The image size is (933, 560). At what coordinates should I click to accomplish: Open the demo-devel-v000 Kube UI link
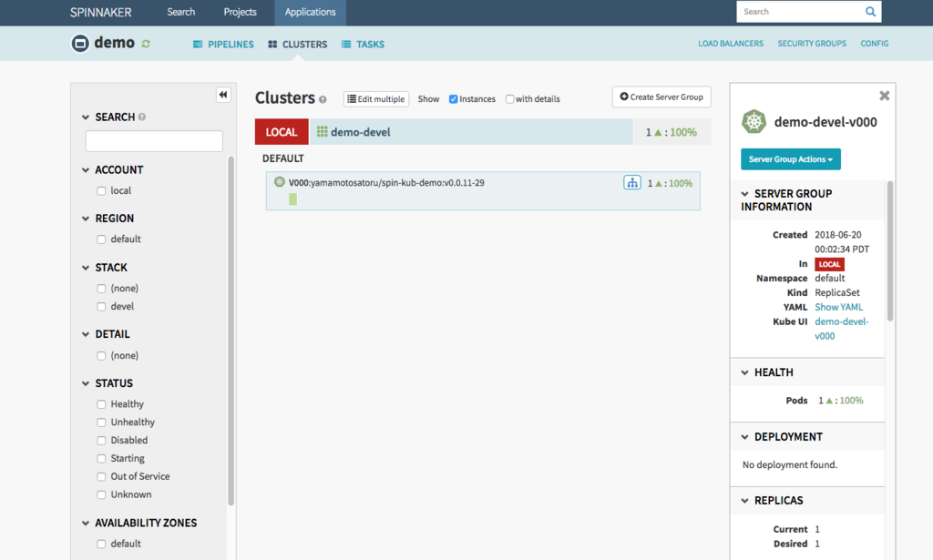pyautogui.click(x=841, y=329)
